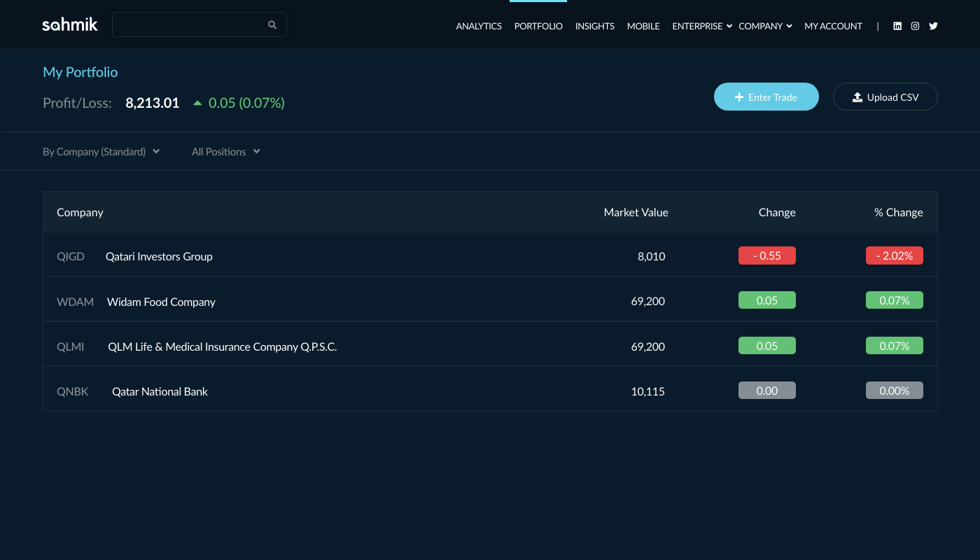Select the QLMI ticker
980x560 pixels.
[x=71, y=346]
